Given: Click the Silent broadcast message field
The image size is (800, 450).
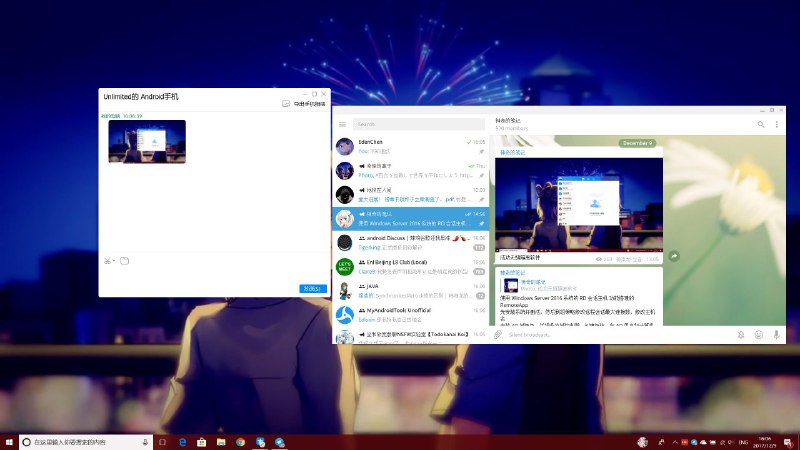Looking at the screenshot, I should (619, 335).
